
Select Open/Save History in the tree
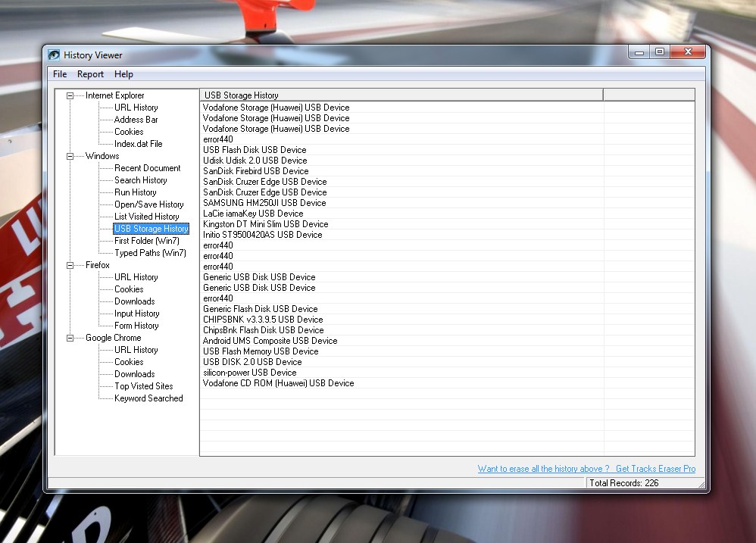pyautogui.click(x=149, y=204)
